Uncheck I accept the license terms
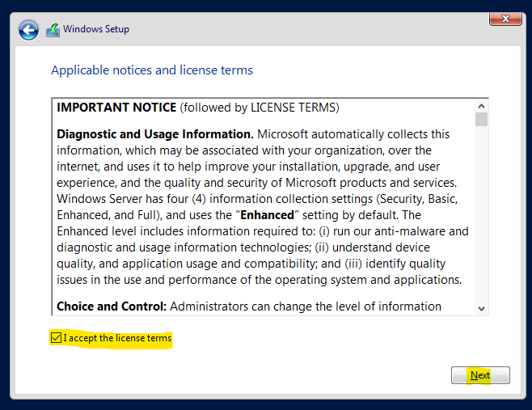 tap(56, 338)
